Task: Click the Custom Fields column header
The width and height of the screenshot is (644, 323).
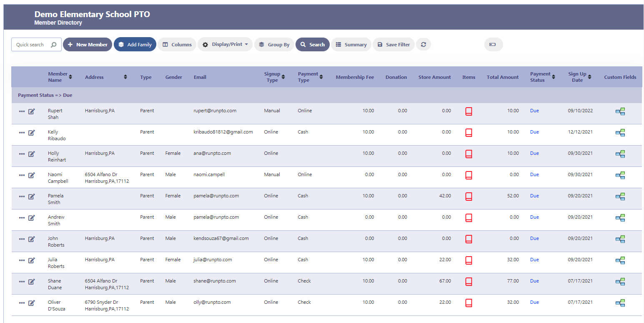Action: (x=620, y=77)
